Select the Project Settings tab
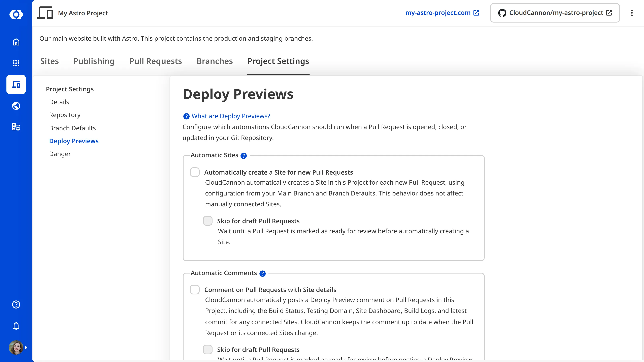644x362 pixels. pos(278,61)
